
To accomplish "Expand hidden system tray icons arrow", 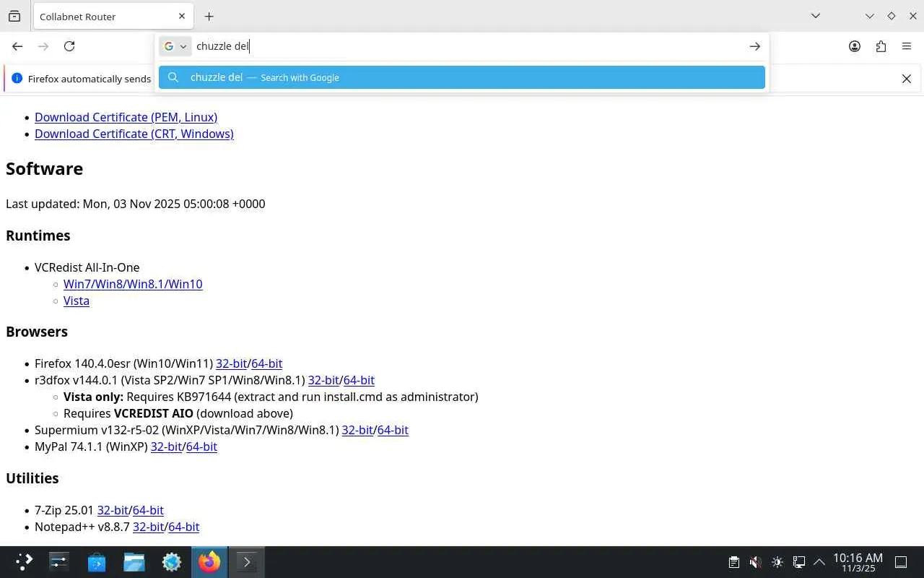I will point(819,561).
